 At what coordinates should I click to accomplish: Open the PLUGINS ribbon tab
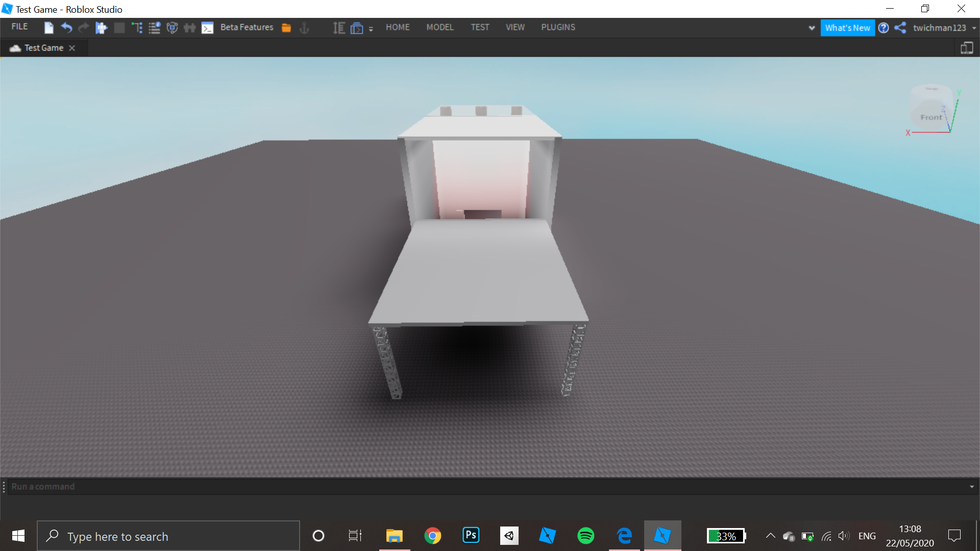[558, 27]
